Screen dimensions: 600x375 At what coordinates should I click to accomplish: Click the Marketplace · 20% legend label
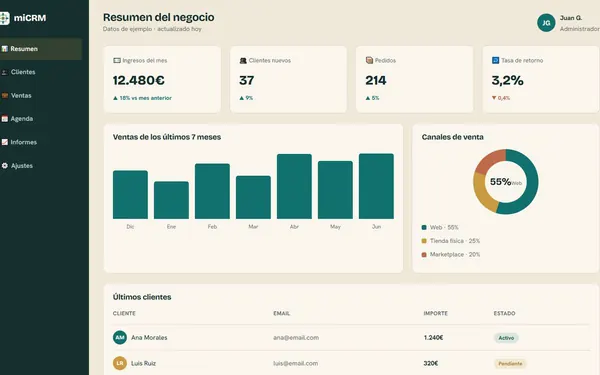coord(455,254)
